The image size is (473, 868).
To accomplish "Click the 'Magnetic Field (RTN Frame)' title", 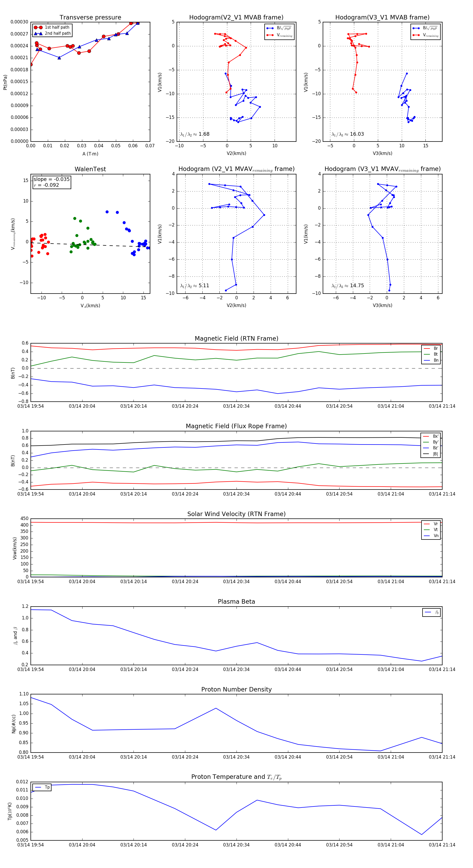I will point(236,339).
